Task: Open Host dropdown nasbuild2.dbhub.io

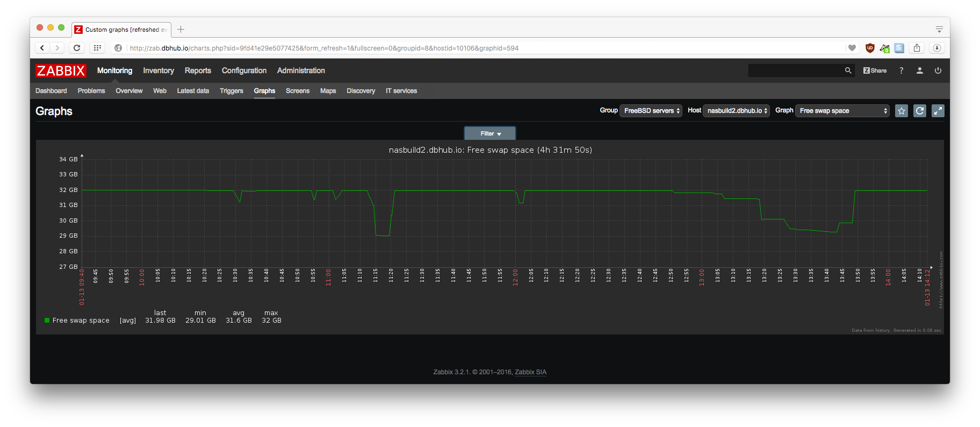Action: click(736, 111)
